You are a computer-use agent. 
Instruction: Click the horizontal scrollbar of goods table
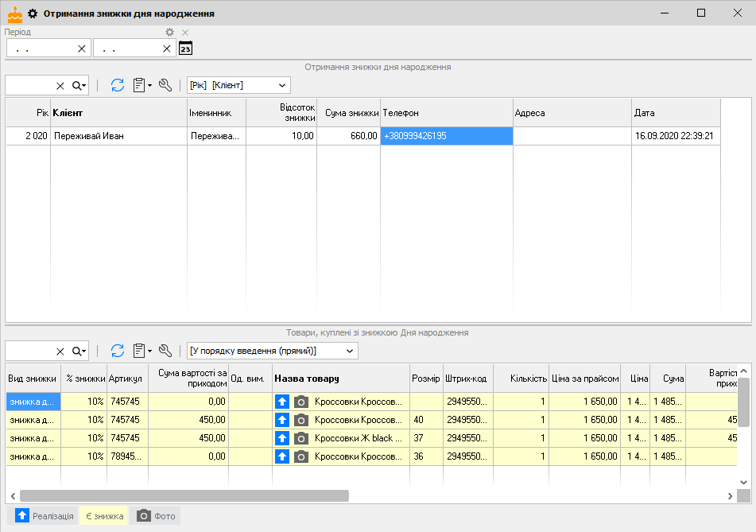coord(184,495)
